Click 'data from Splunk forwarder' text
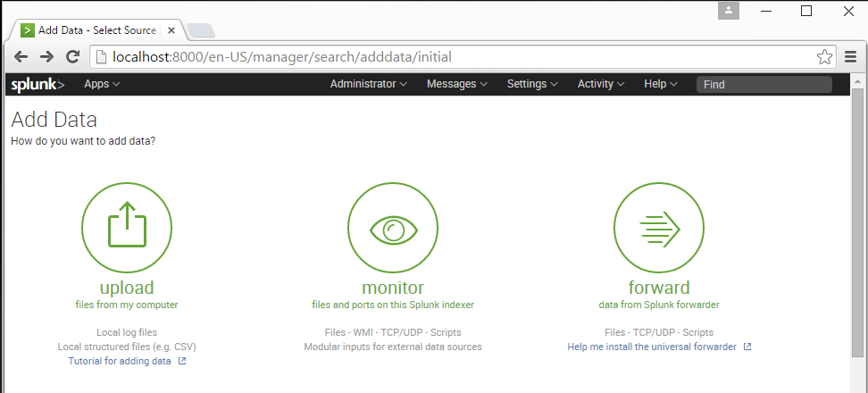Viewport: 868px width, 393px height. [659, 305]
